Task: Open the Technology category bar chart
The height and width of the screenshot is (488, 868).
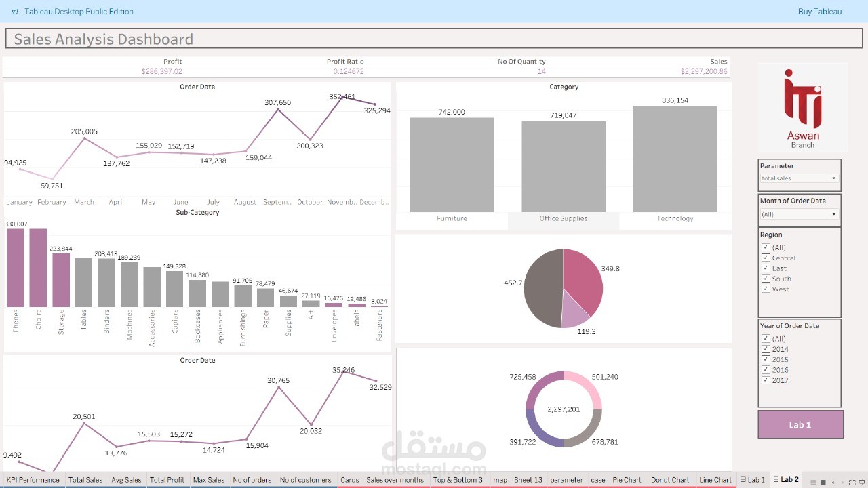Action: tap(674, 159)
